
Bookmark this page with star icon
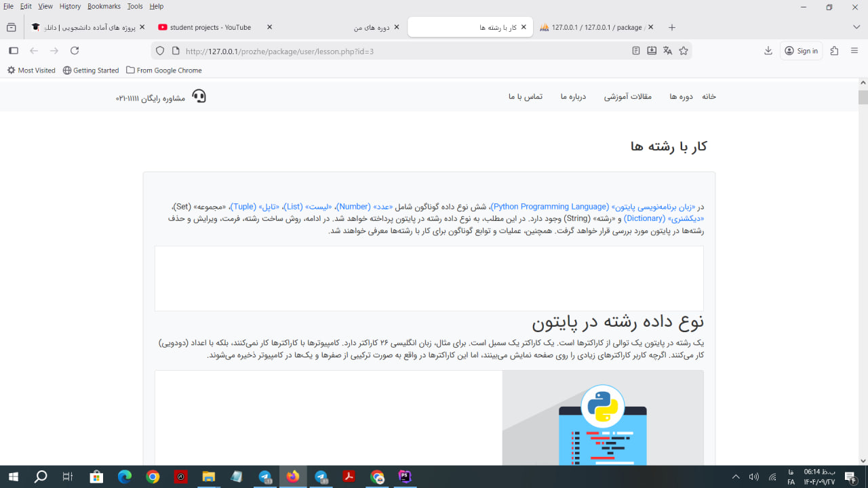coord(684,51)
